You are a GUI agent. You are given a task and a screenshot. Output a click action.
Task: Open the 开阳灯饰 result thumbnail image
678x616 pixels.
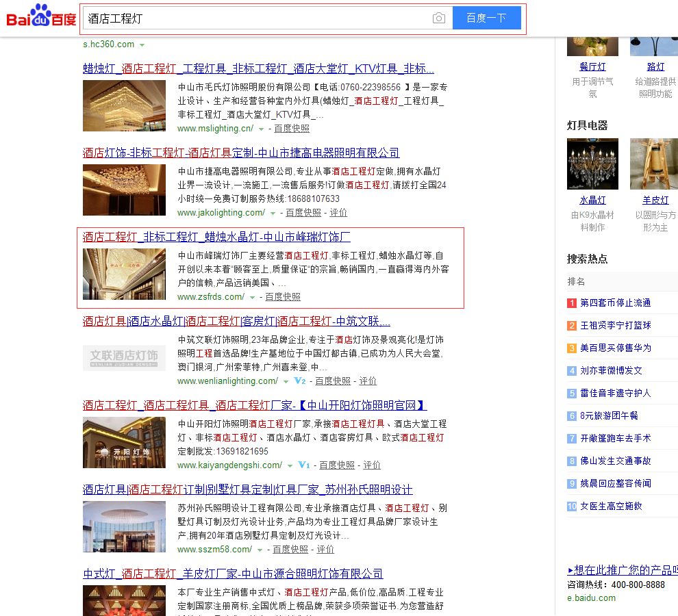click(x=124, y=442)
